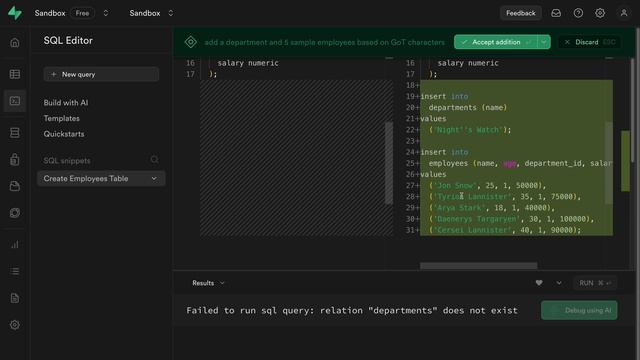Open the Home icon in sidebar
This screenshot has width=640, height=360.
point(15,42)
